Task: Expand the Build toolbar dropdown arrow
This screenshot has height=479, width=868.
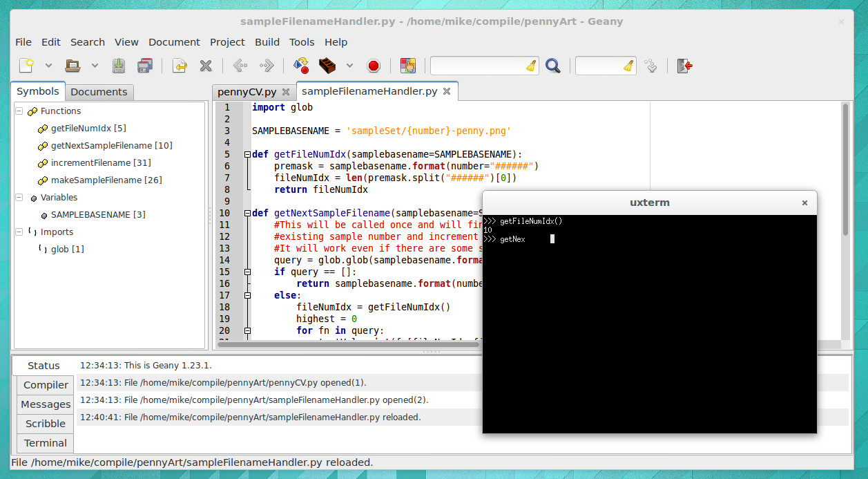Action: click(349, 65)
